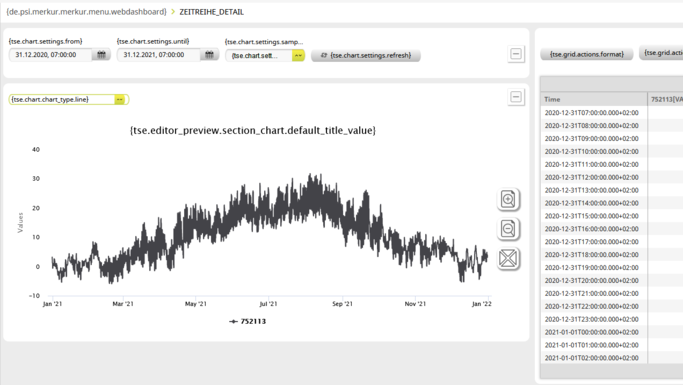The height and width of the screenshot is (385, 683).
Task: Select row 2020-12-31T17:00:00.000+02:00
Action: click(x=612, y=242)
